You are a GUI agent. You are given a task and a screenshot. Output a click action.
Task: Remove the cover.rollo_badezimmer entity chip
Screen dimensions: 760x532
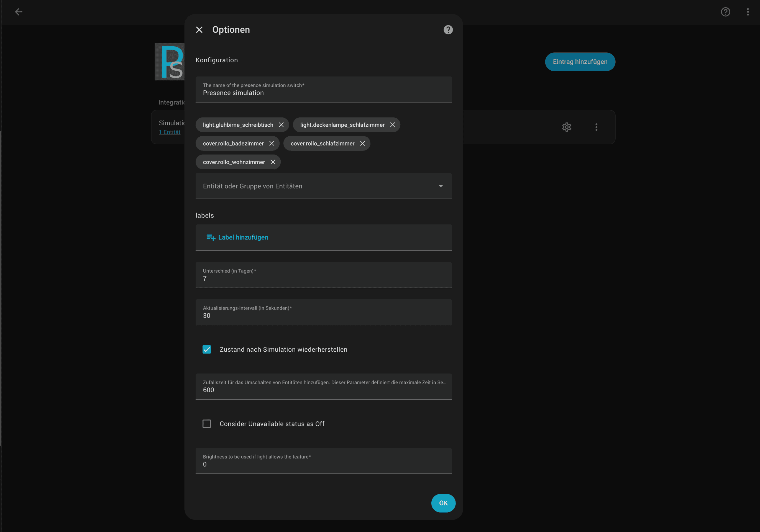point(272,143)
